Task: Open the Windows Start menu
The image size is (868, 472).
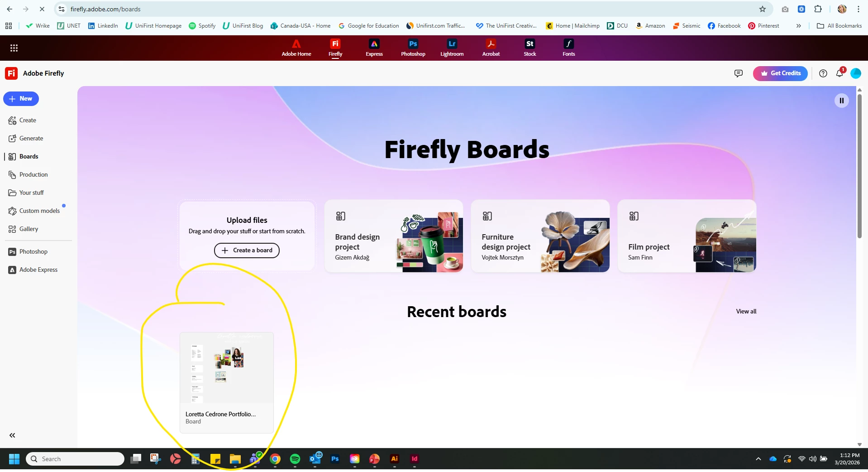Action: pos(14,459)
